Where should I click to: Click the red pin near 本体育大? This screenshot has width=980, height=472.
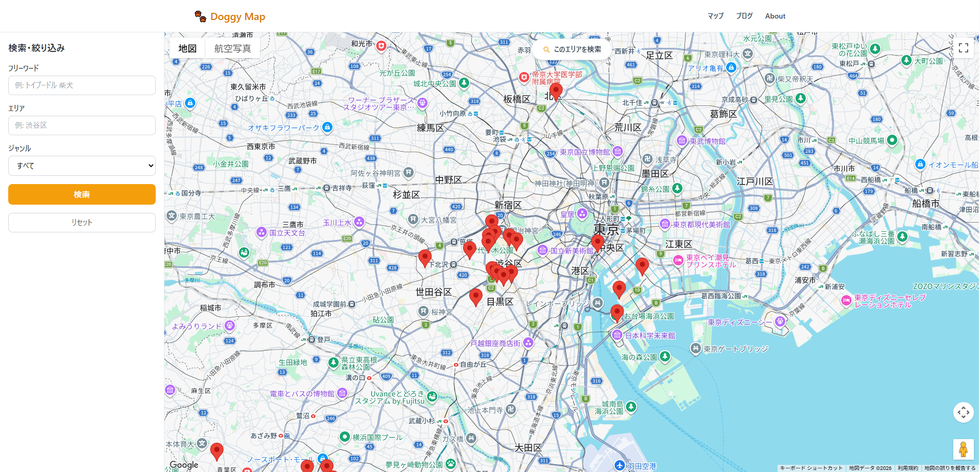point(217,451)
